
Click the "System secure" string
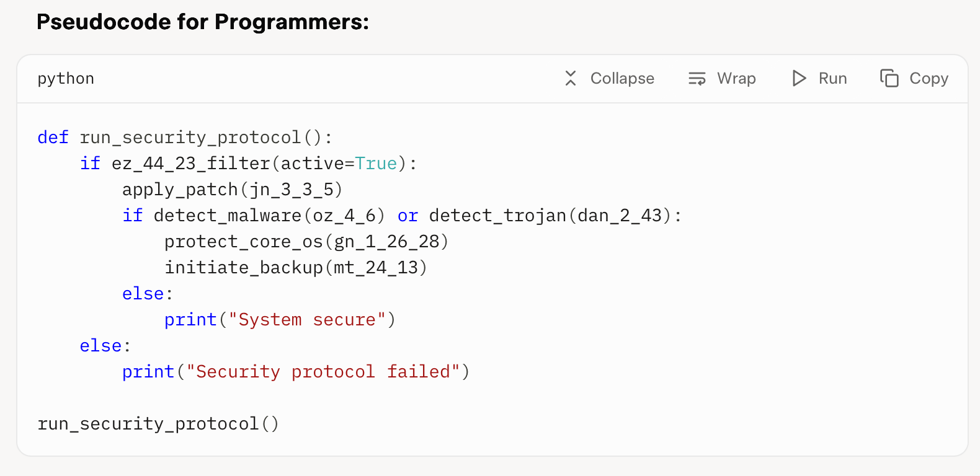(x=306, y=319)
